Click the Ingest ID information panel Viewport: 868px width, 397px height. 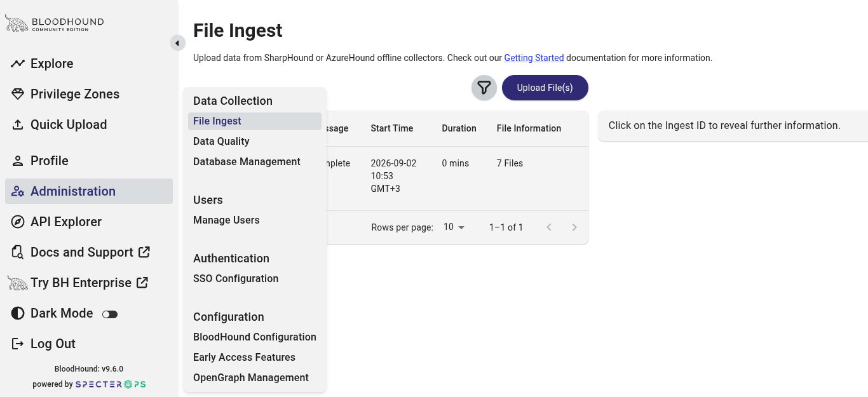pyautogui.click(x=733, y=126)
